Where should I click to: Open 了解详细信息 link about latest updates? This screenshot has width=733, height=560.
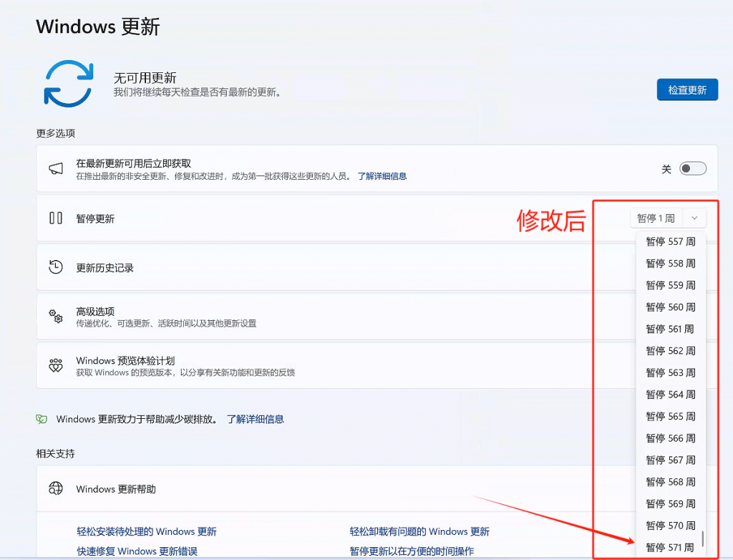(382, 176)
